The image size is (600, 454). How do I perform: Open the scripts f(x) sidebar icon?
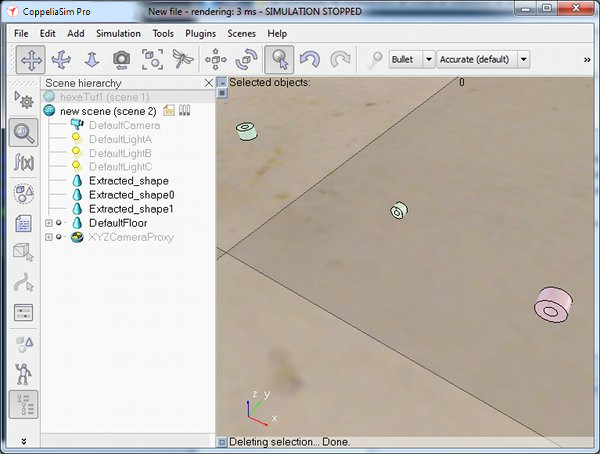(24, 162)
